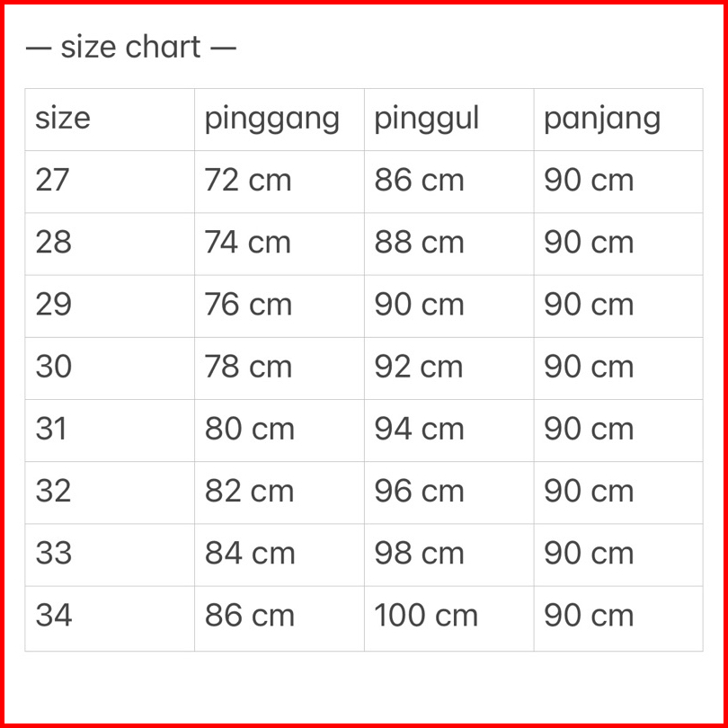
Task: Select the size 30 cell
Action: coord(53,367)
